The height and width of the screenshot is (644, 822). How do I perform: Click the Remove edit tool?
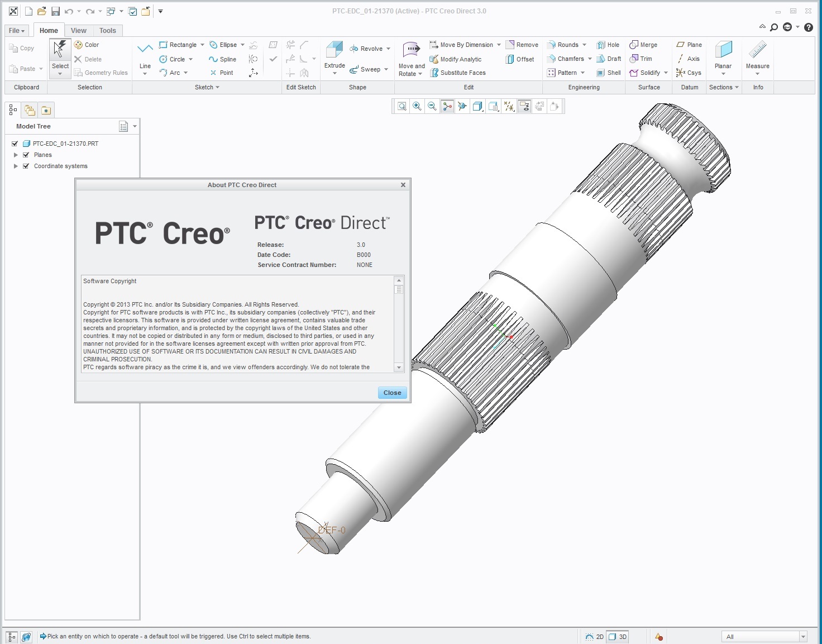tap(522, 45)
